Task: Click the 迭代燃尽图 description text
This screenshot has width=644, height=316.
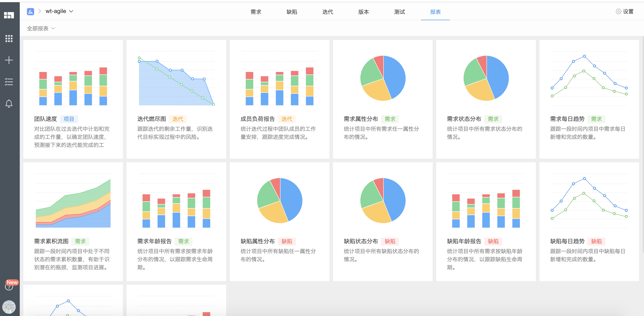Action: (x=175, y=133)
